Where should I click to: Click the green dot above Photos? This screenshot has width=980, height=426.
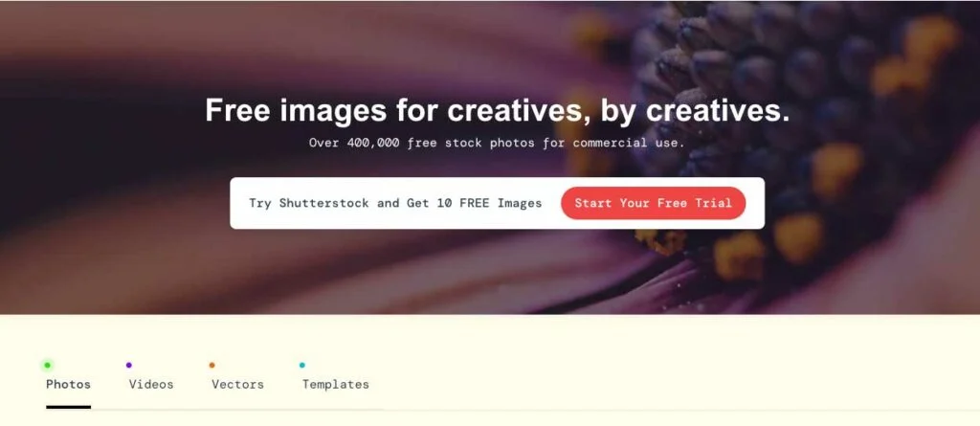coord(48,365)
